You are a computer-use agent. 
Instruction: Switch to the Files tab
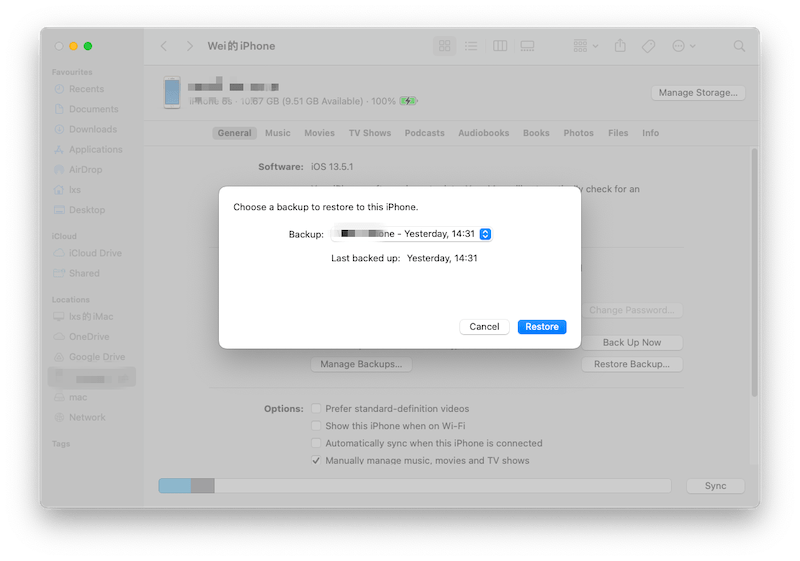[618, 133]
